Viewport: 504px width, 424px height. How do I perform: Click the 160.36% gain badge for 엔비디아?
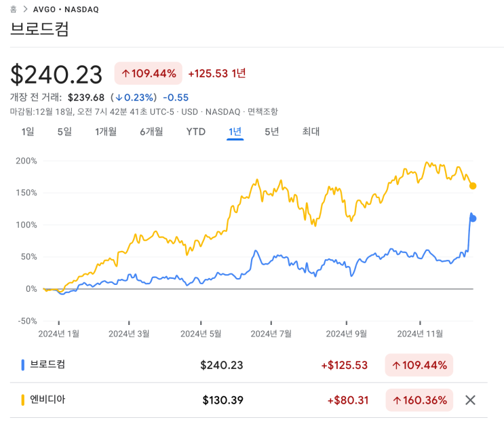pos(419,400)
